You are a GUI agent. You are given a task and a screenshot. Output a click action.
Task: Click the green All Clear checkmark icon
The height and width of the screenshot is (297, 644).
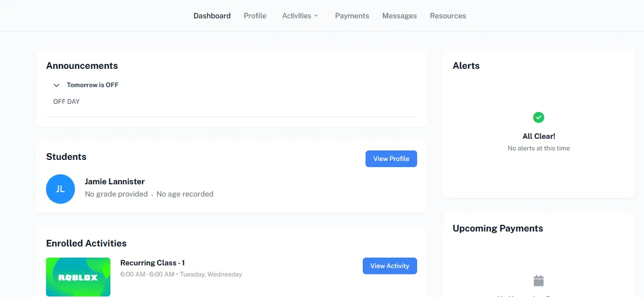(x=539, y=118)
